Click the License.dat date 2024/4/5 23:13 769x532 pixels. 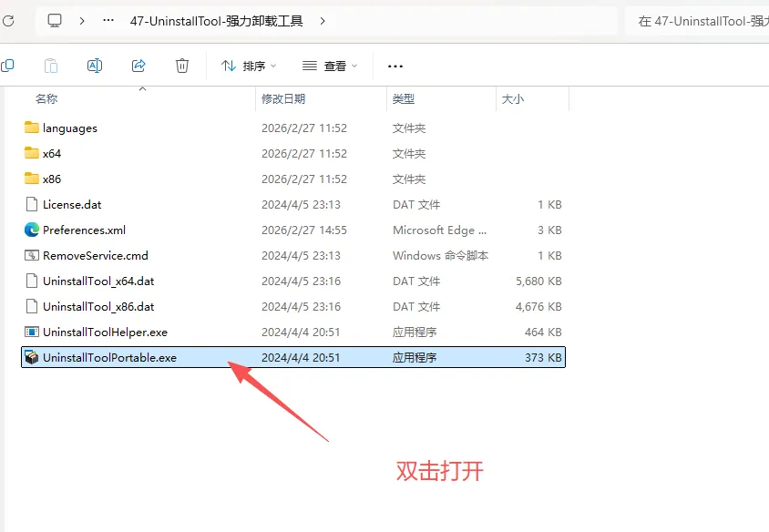[301, 204]
